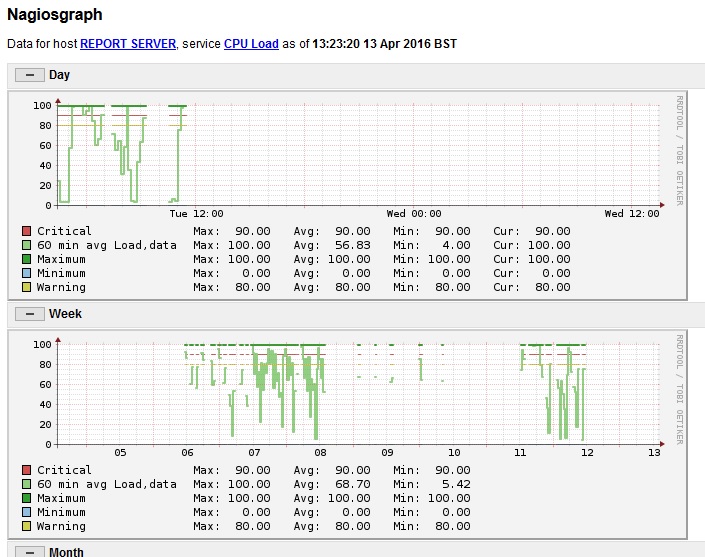Click the blue Minimum swatch in Week legend

coord(26,512)
